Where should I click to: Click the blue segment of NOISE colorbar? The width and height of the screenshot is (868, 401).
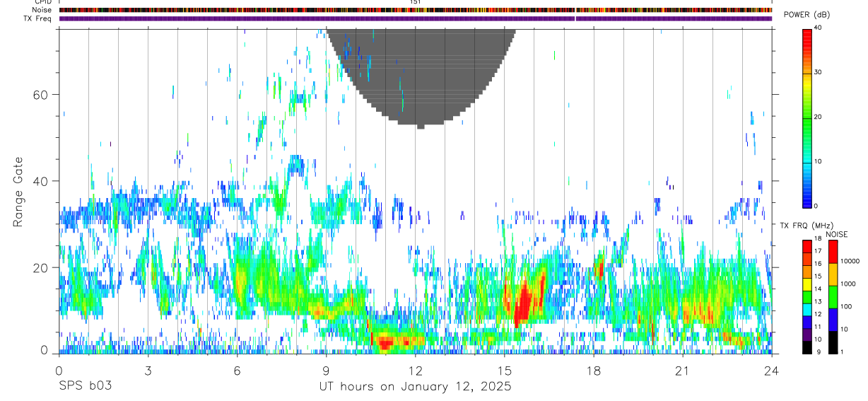(x=833, y=320)
